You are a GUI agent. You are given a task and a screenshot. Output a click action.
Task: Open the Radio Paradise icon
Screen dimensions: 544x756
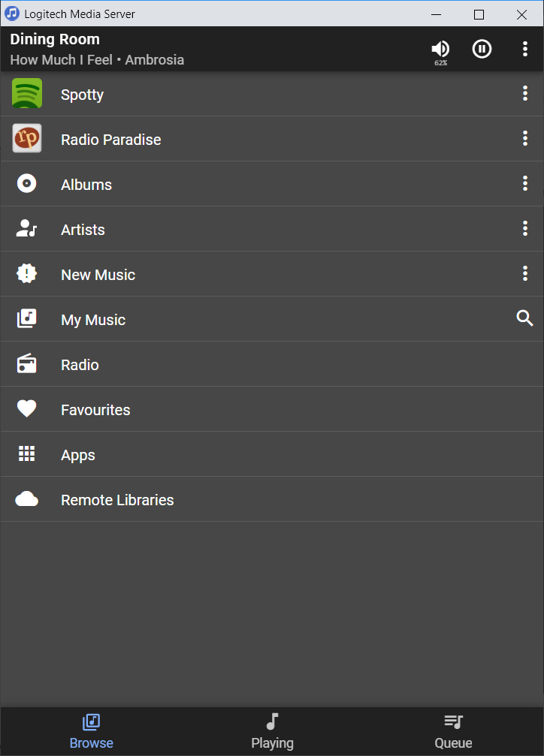click(27, 139)
